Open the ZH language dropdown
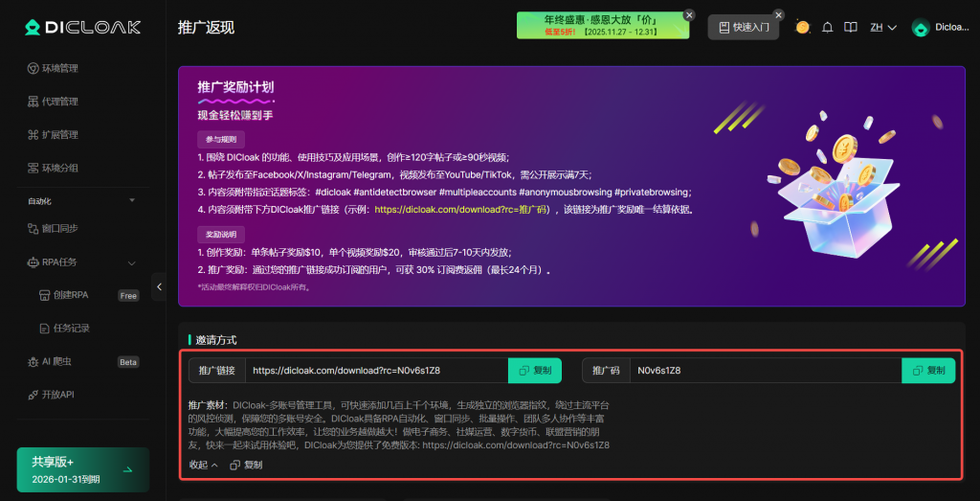The width and height of the screenshot is (980, 501). [882, 27]
